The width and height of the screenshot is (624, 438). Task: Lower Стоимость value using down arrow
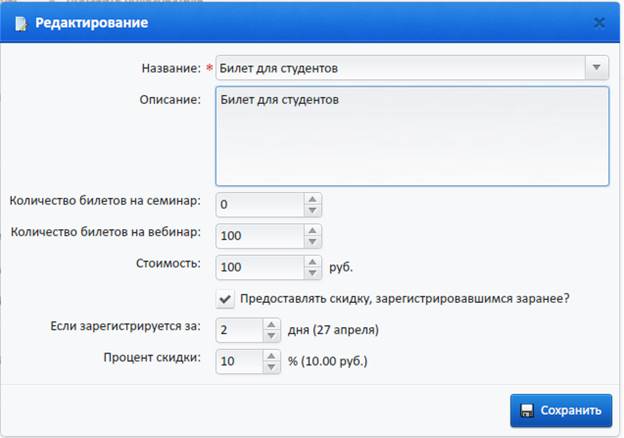[313, 273]
